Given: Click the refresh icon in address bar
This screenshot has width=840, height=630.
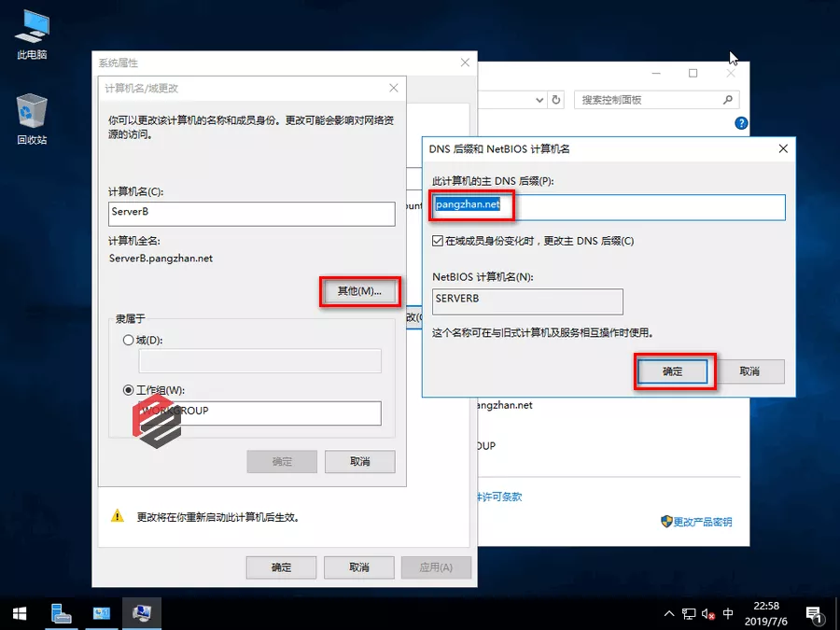Looking at the screenshot, I should [x=556, y=100].
